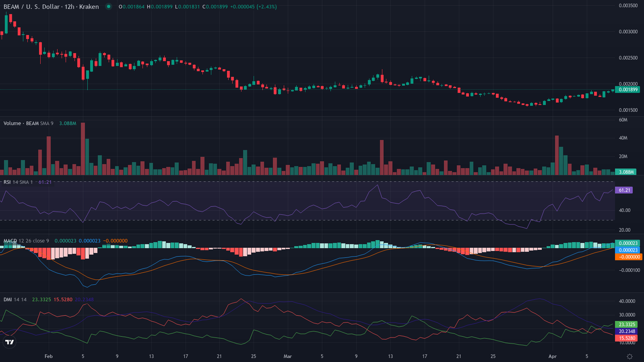Click the Apr label on time axis
Viewport: 644px width, 362px height.
[x=553, y=356]
